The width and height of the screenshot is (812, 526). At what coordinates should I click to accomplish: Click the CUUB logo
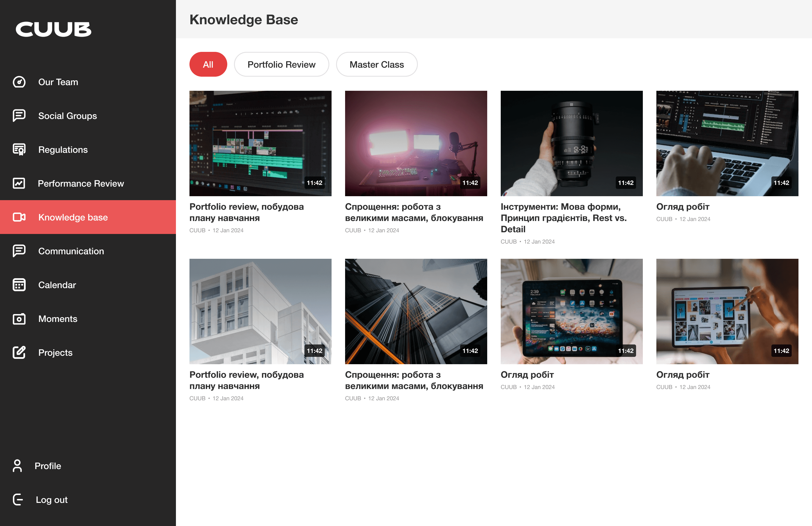54,29
